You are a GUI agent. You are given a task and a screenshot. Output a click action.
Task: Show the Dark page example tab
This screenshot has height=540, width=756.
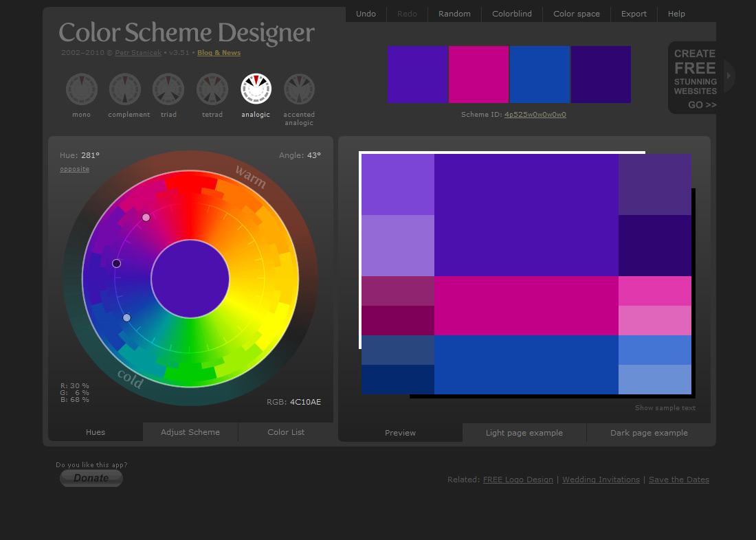point(649,433)
